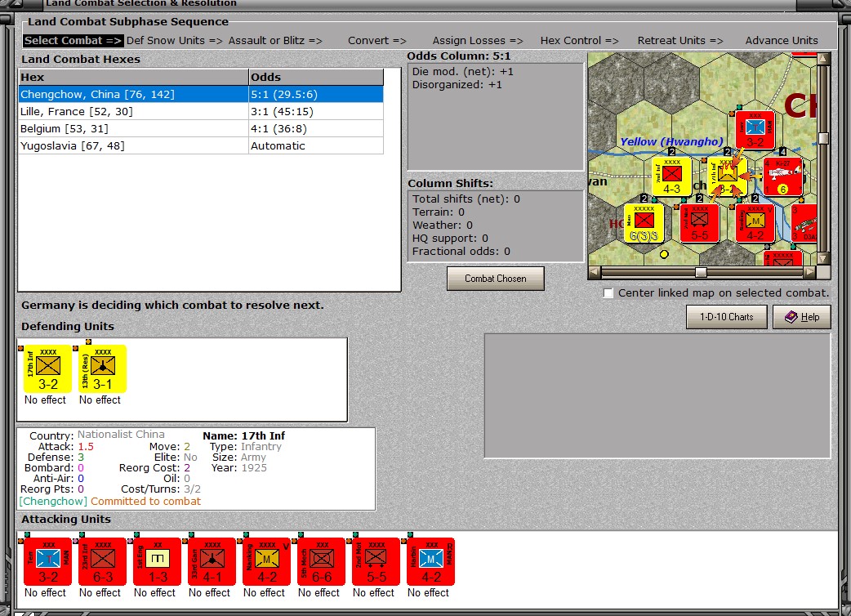Click the Convert subphase step
The image size is (851, 616).
click(x=377, y=41)
